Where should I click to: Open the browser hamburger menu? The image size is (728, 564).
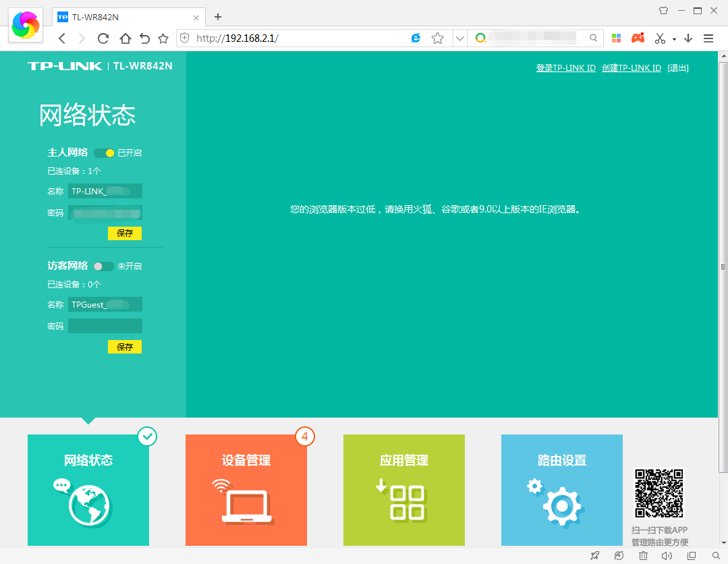click(708, 38)
